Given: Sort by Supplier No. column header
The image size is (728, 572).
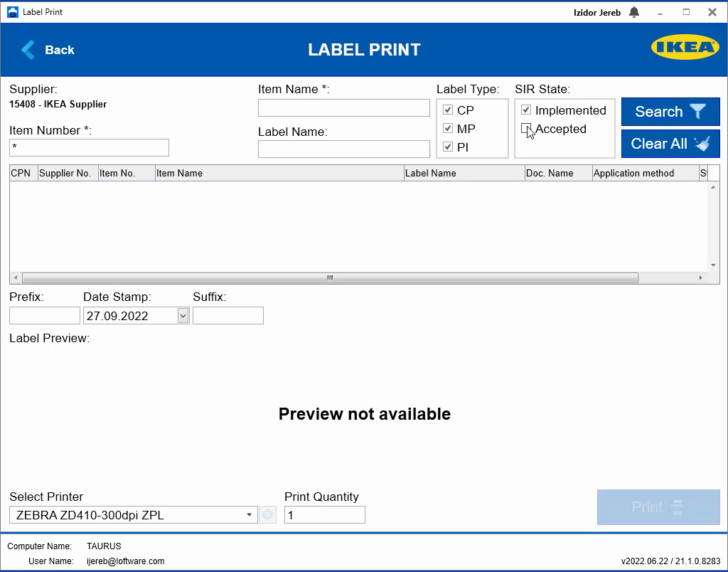Looking at the screenshot, I should click(68, 174).
